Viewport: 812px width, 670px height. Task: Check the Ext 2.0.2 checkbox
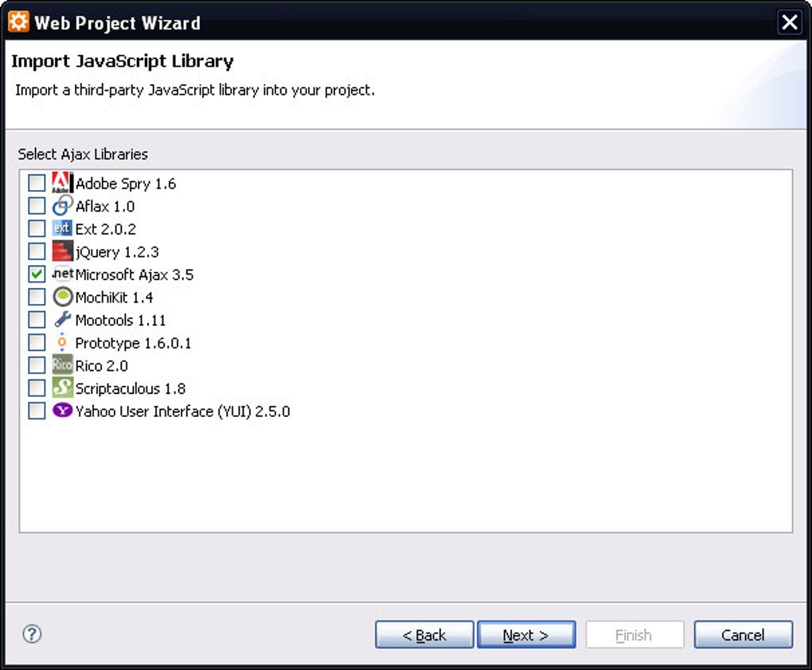pos(37,228)
